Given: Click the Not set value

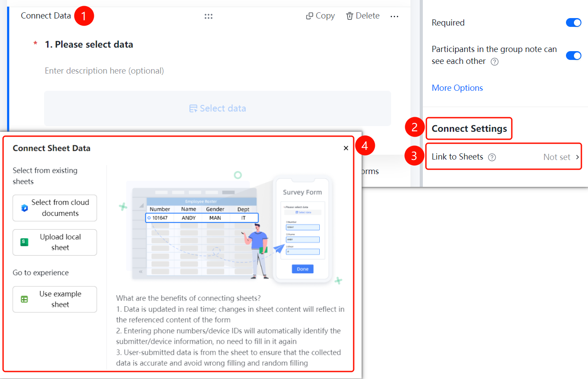Looking at the screenshot, I should click(x=557, y=157).
